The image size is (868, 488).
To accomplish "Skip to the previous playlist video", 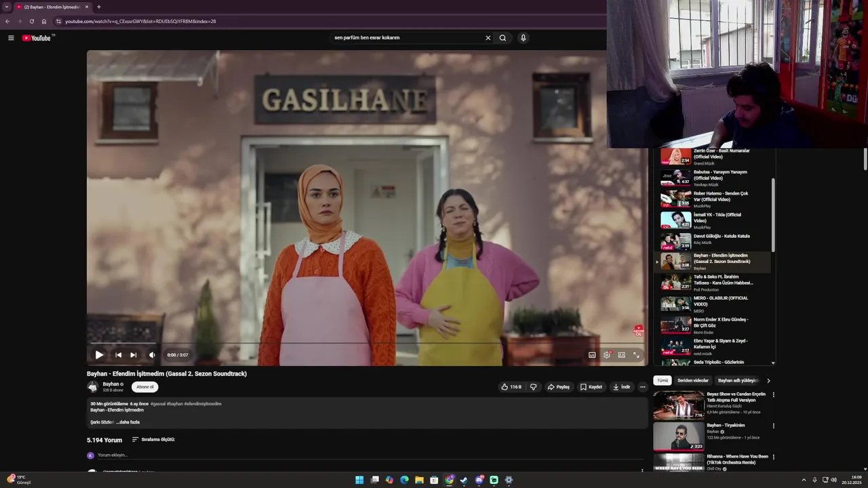I will click(118, 354).
